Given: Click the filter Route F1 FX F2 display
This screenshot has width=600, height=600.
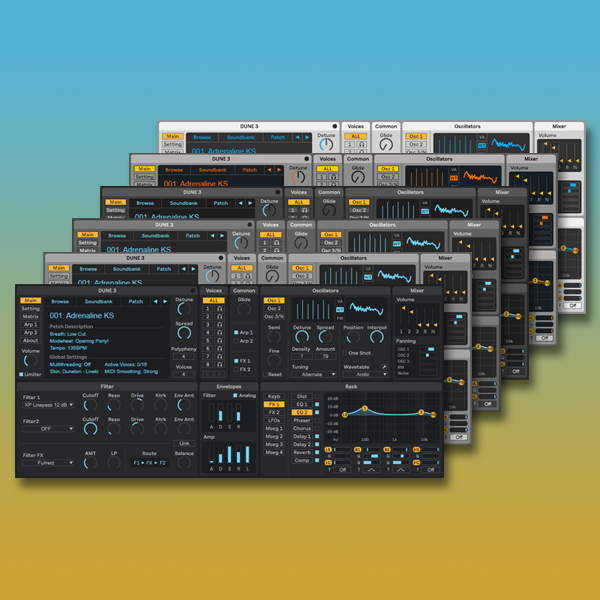Looking at the screenshot, I should pos(149,463).
